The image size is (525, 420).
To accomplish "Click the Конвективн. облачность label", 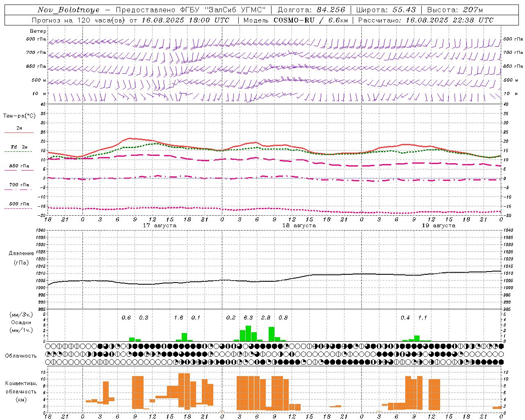I will [x=21, y=388].
